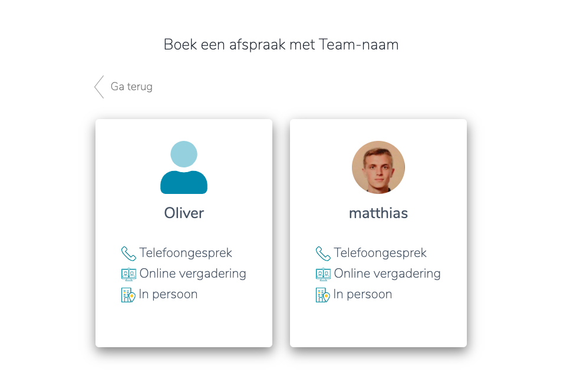
Task: Click matthias's online meeting icon
Action: pyautogui.click(x=323, y=274)
